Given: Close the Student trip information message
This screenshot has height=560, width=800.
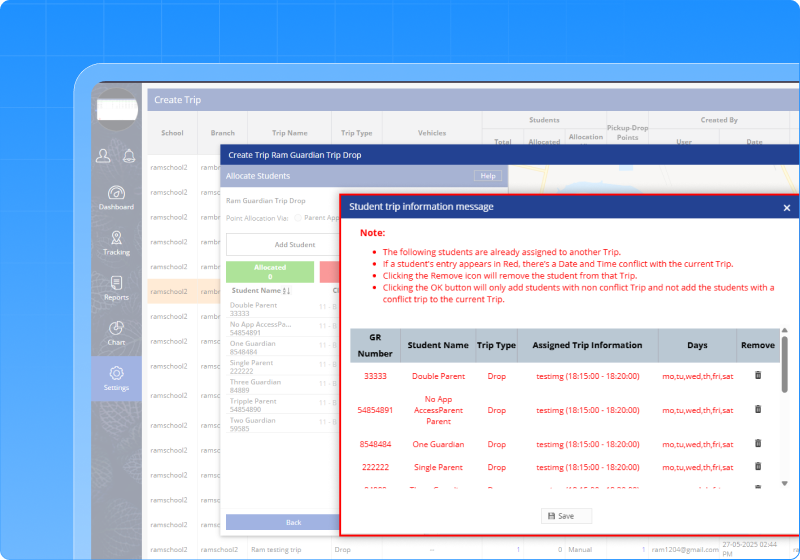Looking at the screenshot, I should coord(786,207).
